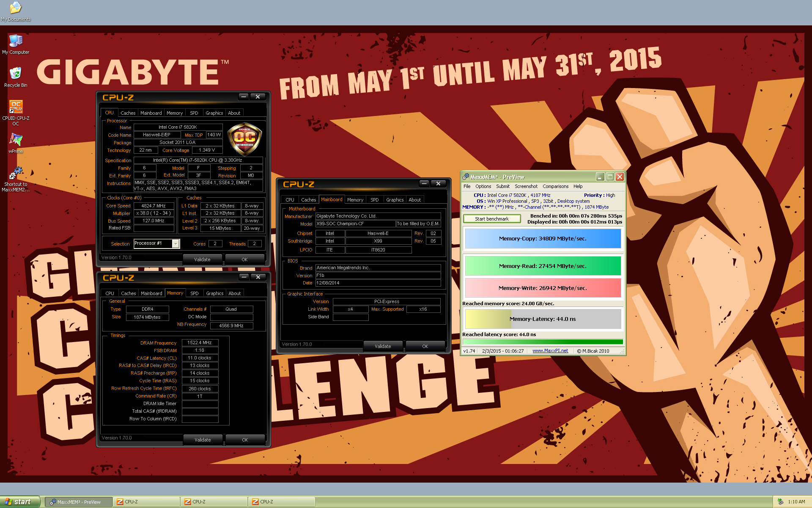Screen dimensions: 812x508
Task: Click OK in the Mainboard window
Action: point(425,346)
